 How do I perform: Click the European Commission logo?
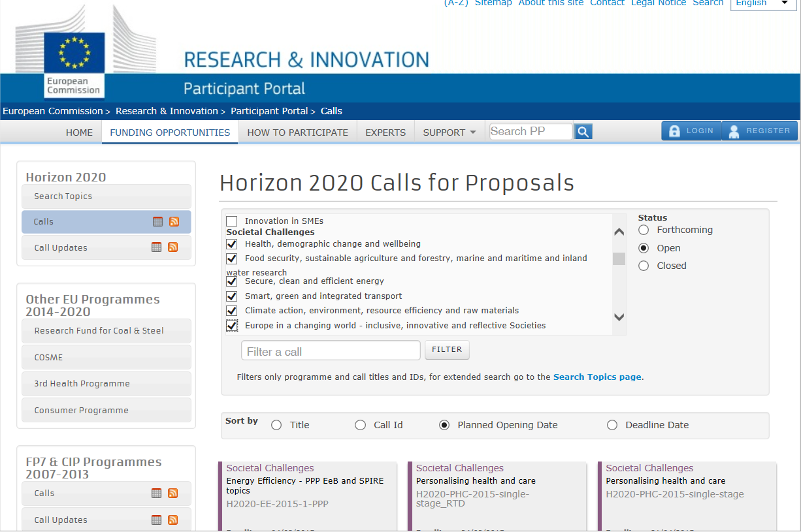pos(74,64)
